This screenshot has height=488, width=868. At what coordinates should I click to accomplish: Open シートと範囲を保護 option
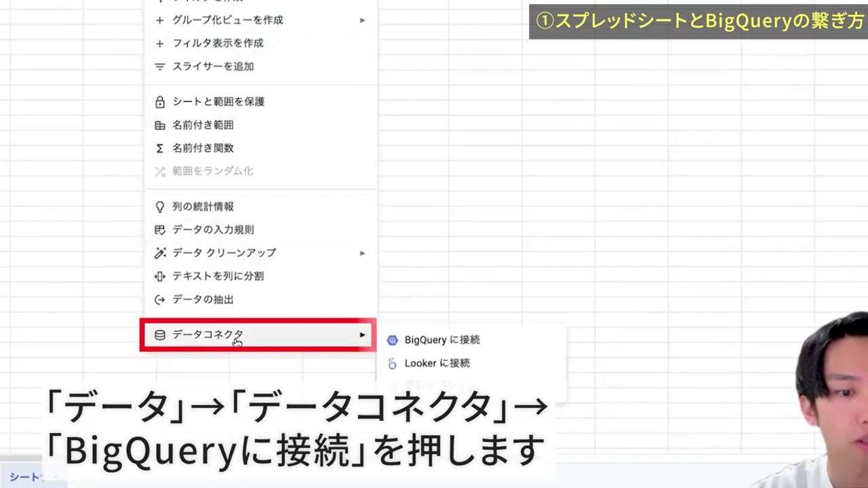coord(260,102)
